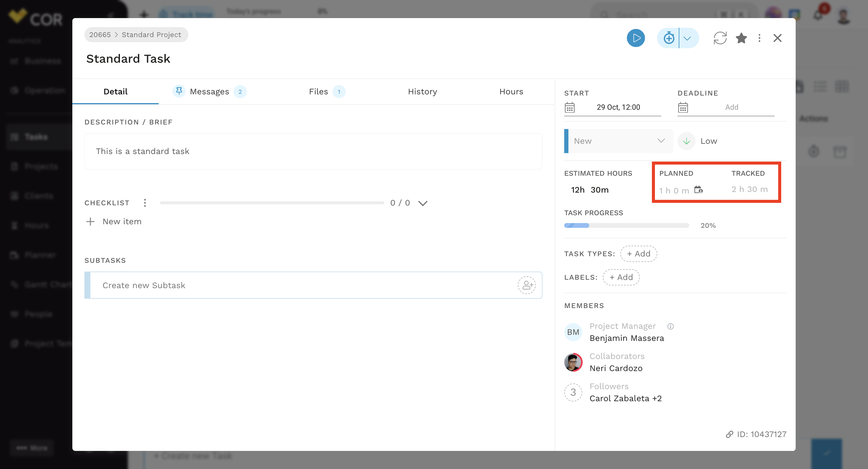
Task: Open the 20665 Standard Project breadcrumb
Action: click(x=136, y=35)
